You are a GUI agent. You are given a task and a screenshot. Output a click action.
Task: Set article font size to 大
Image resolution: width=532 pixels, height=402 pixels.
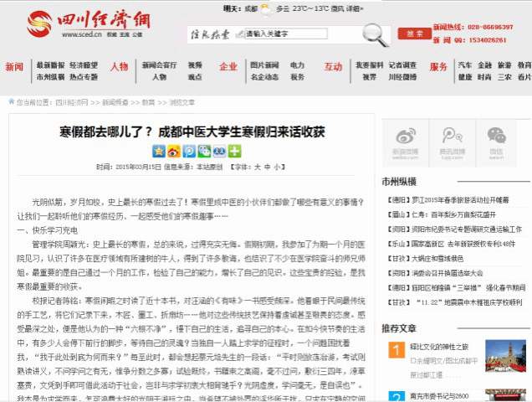pos(257,167)
